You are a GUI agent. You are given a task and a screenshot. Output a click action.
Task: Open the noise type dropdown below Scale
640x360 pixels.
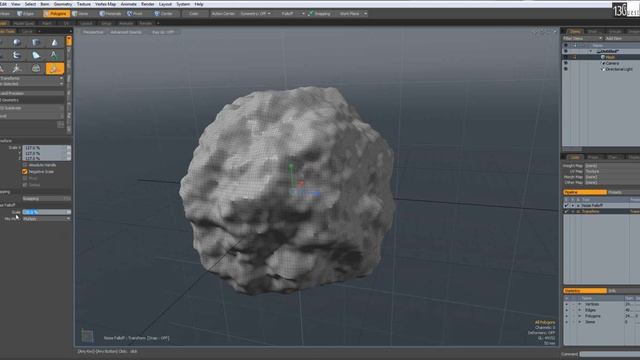coord(46,219)
